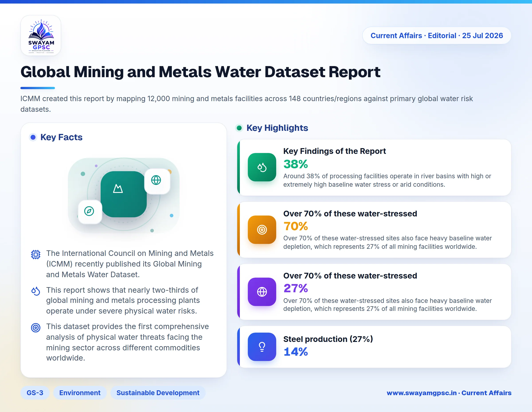This screenshot has width=532, height=412.
Task: Click the droplet icon beside two-thirds bullet
Action: click(36, 291)
